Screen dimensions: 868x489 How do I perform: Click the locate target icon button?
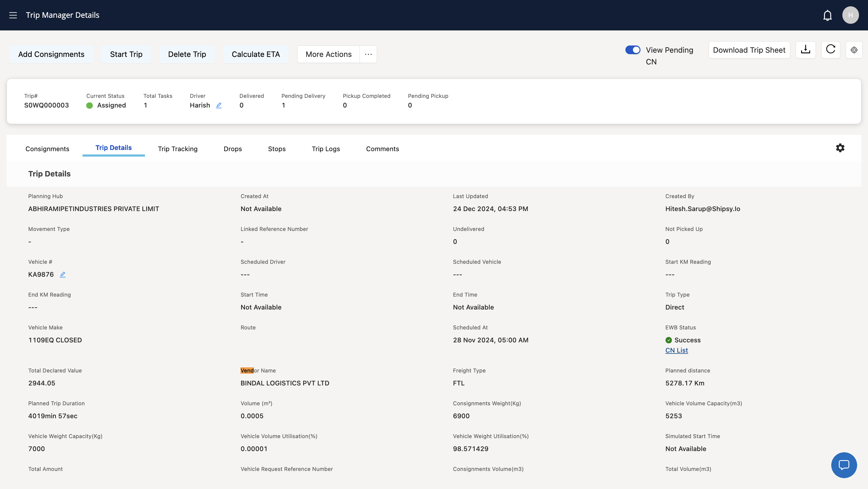point(854,50)
